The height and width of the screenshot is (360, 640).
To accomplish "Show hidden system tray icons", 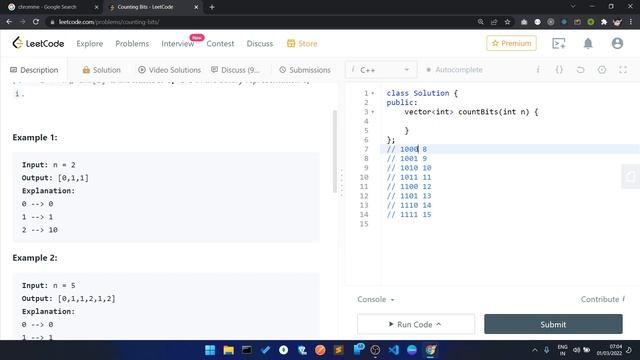I will click(x=535, y=350).
